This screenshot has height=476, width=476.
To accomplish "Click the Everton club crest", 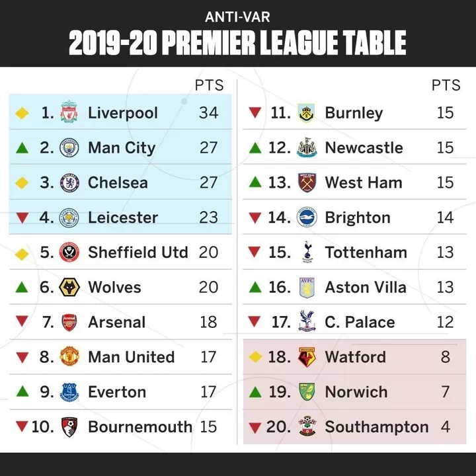I will (x=69, y=392).
